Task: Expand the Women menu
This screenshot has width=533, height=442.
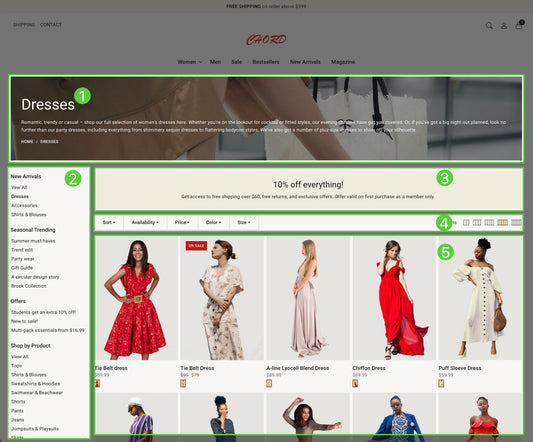Action: 190,62
